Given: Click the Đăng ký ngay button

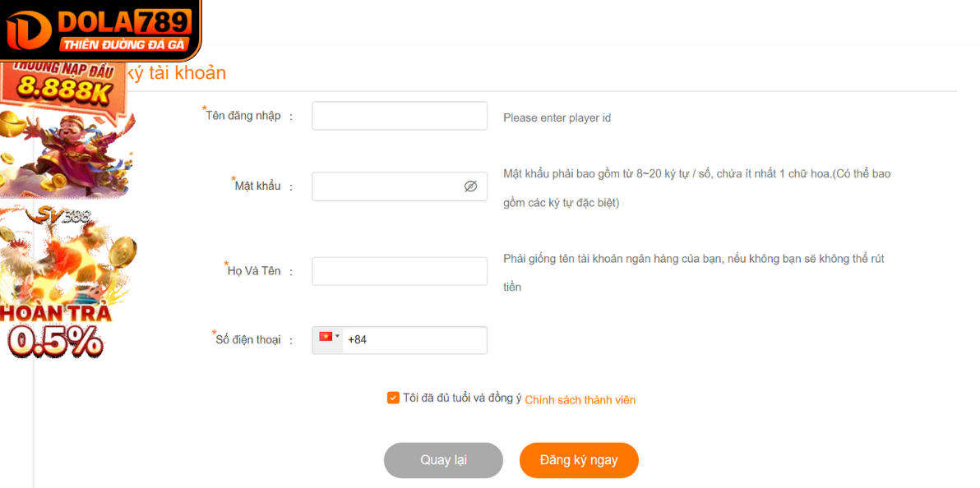Looking at the screenshot, I should pos(579,461).
